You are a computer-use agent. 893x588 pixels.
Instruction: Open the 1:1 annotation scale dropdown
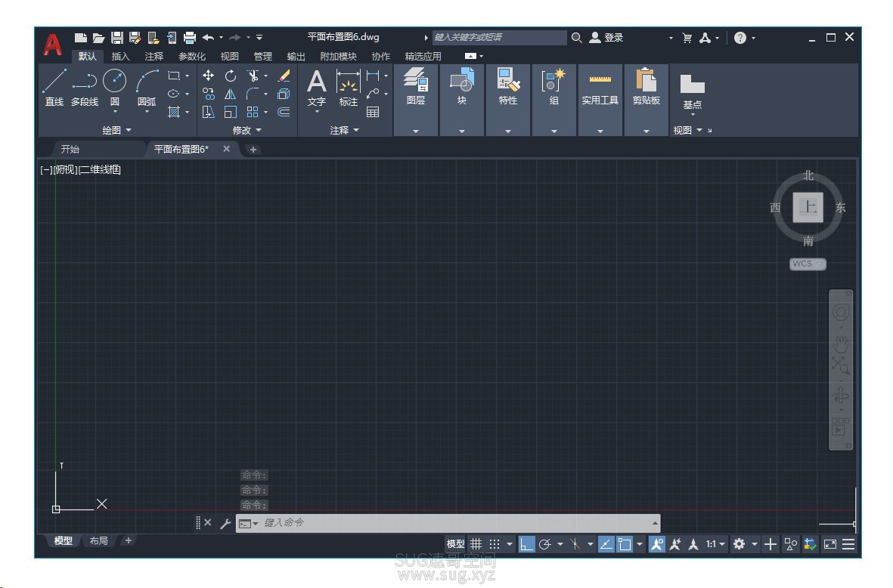[x=715, y=544]
